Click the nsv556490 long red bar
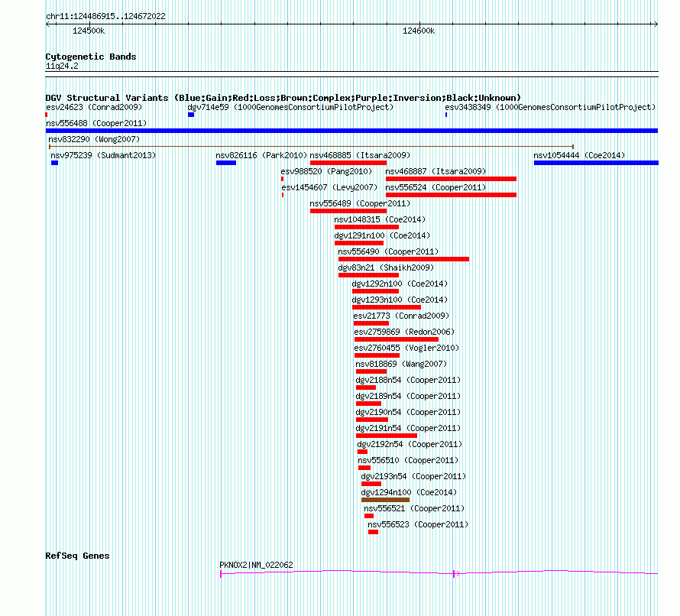 [403, 259]
